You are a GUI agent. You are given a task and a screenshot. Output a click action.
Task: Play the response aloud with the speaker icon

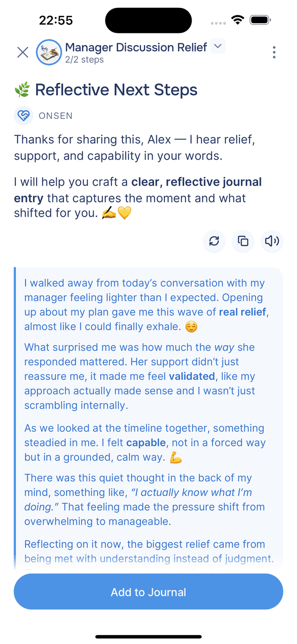(x=272, y=241)
